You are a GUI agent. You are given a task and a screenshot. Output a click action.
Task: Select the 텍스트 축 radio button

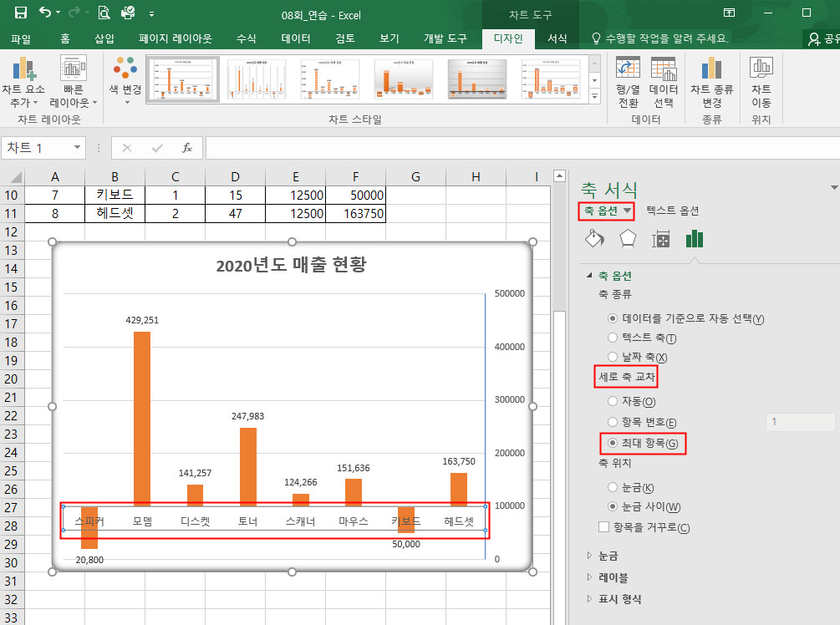point(613,338)
